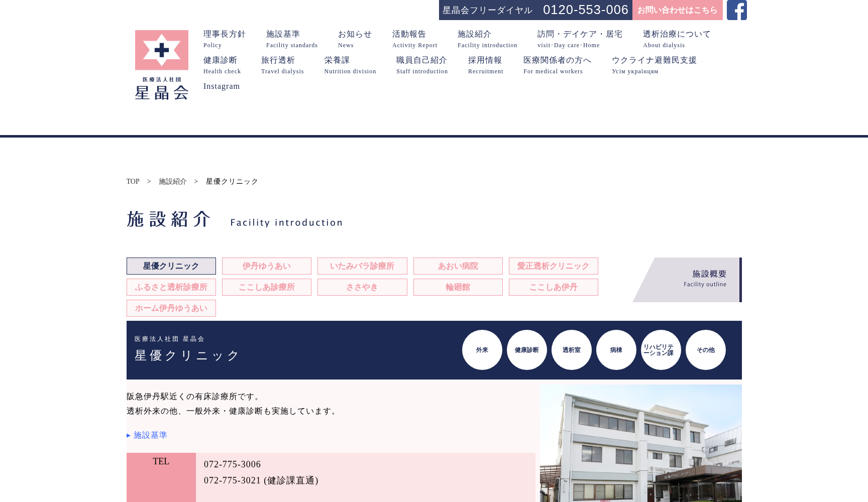Click the お問い合わせはこちら button
Screen dimensions: 868x502
coord(678,10)
